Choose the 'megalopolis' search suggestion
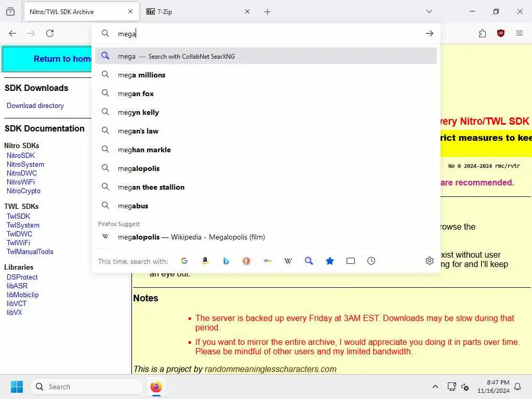Screen dimensions: 532x399 coord(266,168)
